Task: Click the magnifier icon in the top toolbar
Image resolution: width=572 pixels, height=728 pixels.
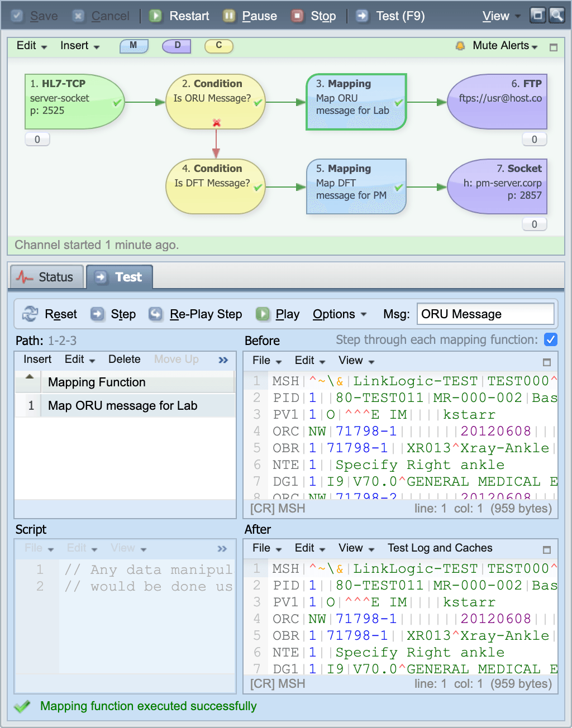Action: point(557,15)
